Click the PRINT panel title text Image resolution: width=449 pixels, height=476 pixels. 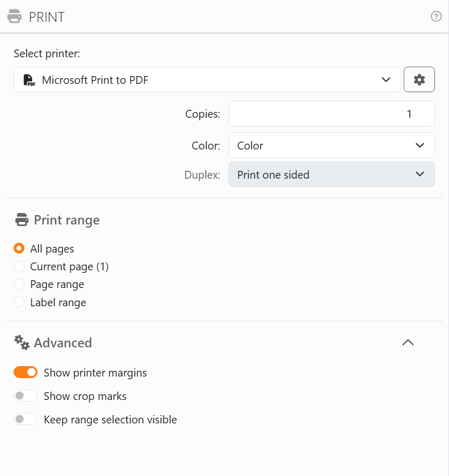47,17
